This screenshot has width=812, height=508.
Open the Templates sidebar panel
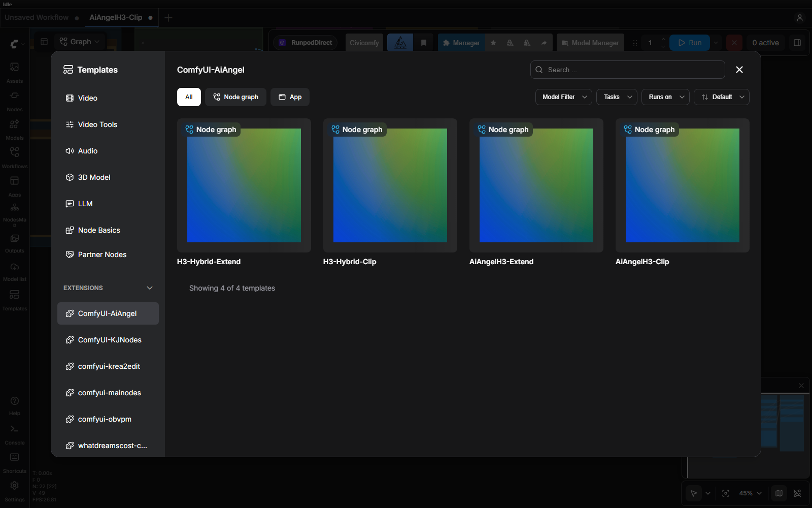pyautogui.click(x=15, y=300)
